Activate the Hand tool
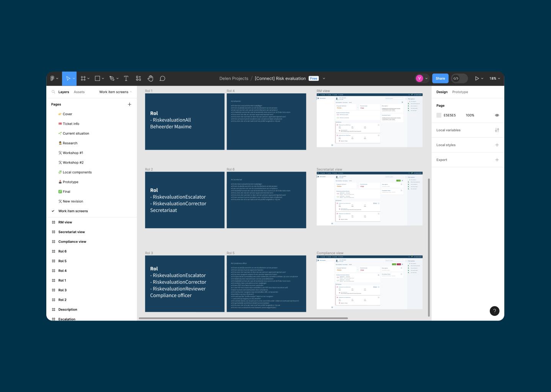551x392 pixels. pyautogui.click(x=150, y=78)
